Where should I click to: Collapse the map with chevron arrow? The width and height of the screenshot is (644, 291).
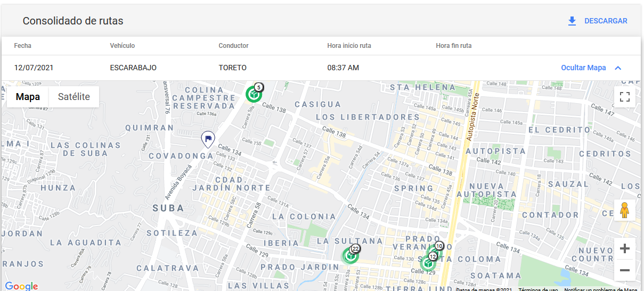tap(618, 68)
